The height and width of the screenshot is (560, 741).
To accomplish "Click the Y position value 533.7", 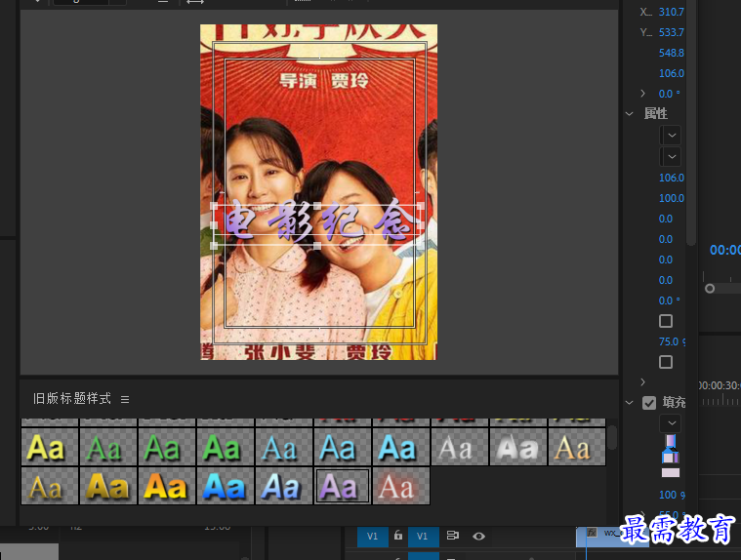I will 671,32.
